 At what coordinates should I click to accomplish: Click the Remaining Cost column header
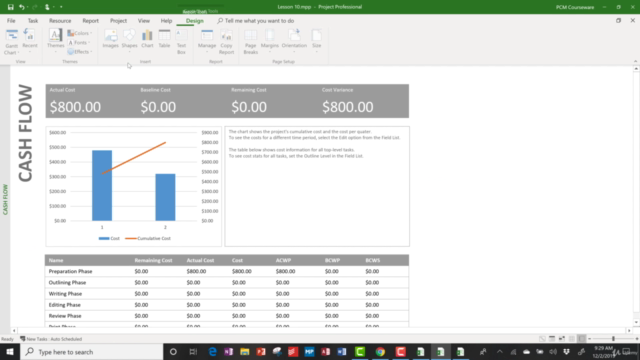coord(153,260)
